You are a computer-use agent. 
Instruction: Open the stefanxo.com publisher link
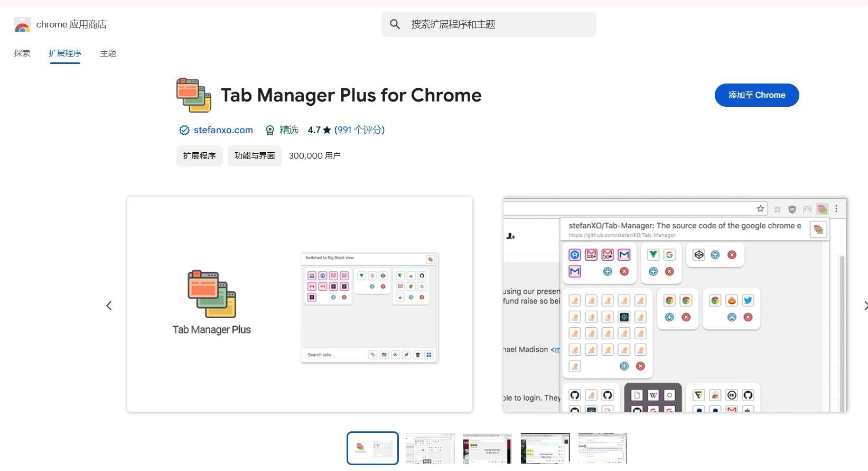click(223, 130)
